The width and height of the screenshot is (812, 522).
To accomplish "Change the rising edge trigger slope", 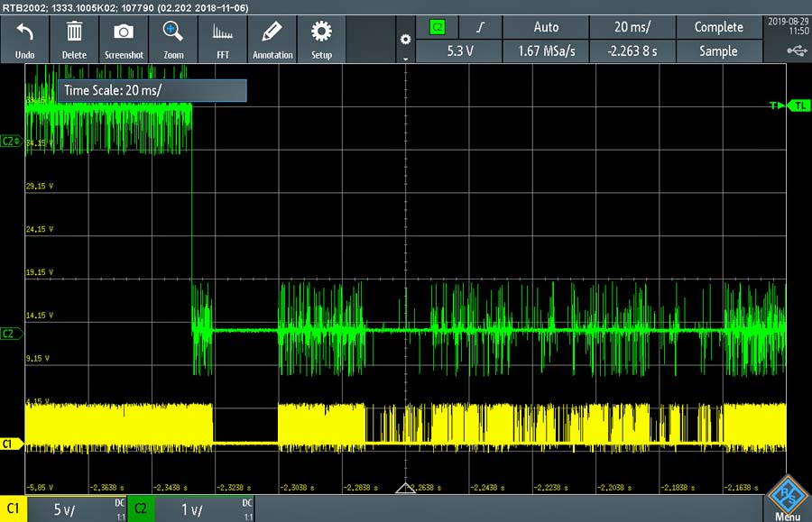I will [481, 27].
